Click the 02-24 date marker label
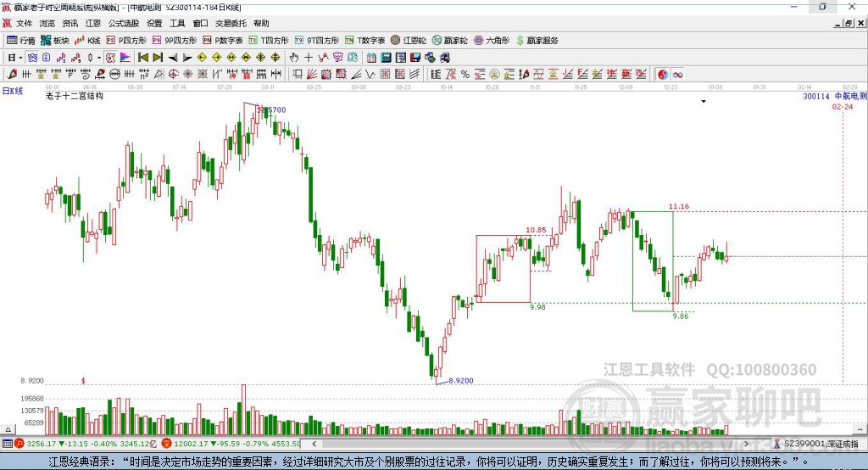 coord(843,106)
